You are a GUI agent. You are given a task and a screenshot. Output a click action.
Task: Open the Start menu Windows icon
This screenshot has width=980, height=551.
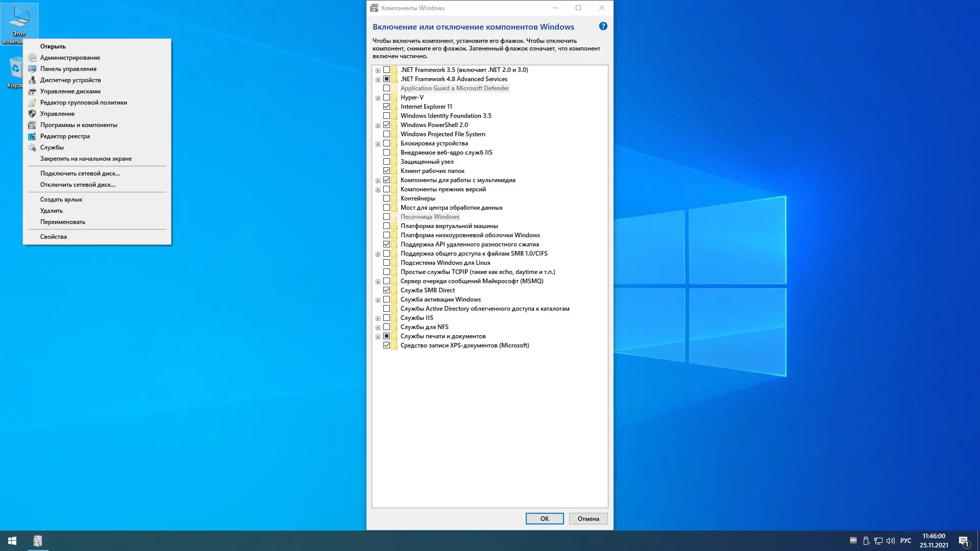(12, 540)
